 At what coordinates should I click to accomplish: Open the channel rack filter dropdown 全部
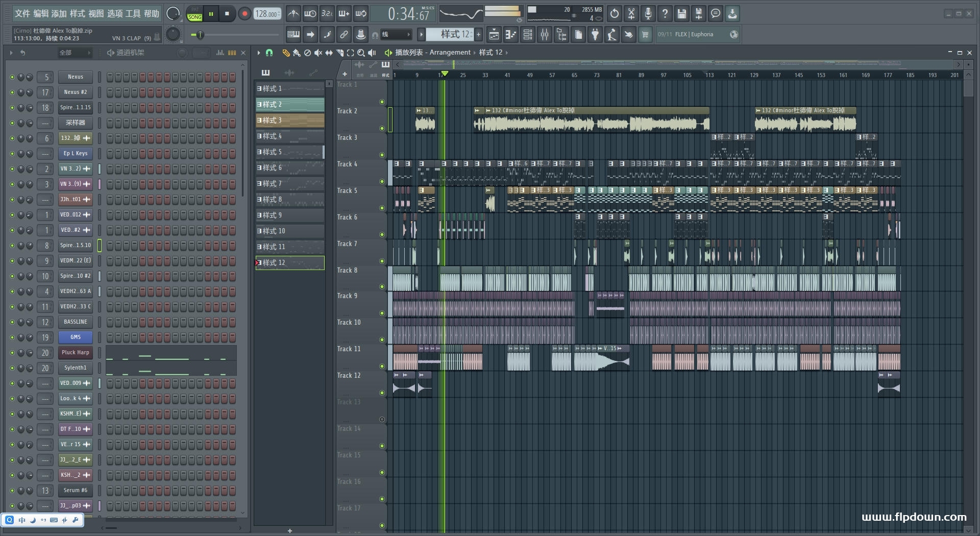pos(75,53)
